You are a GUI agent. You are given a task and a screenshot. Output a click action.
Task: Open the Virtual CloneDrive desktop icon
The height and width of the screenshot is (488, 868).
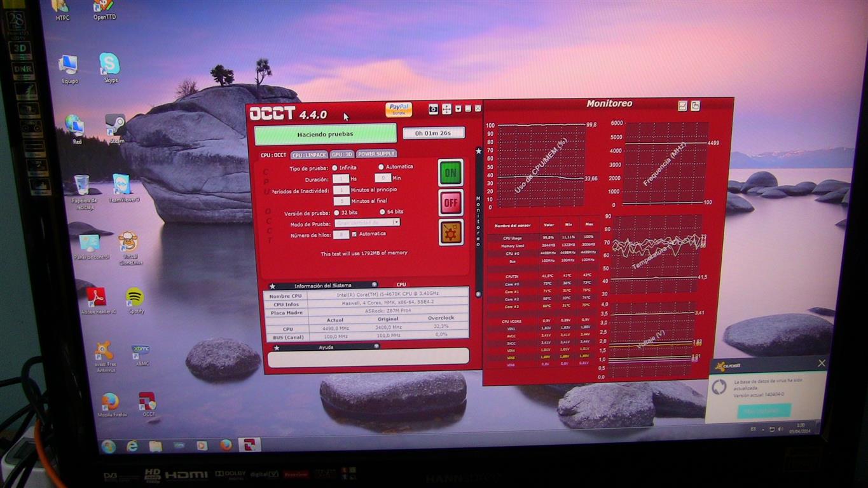129,248
